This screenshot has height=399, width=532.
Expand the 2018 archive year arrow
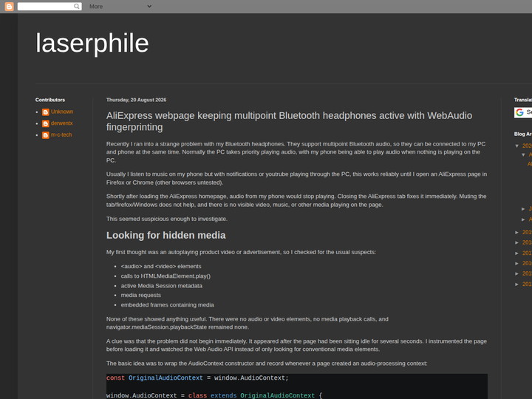517,242
